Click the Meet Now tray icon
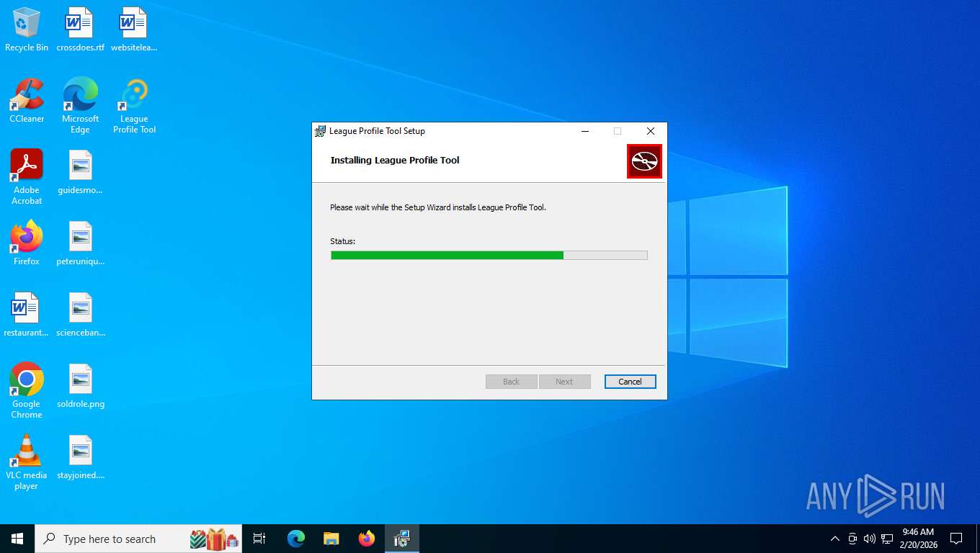Viewport: 980px width, 553px height. pyautogui.click(x=852, y=539)
